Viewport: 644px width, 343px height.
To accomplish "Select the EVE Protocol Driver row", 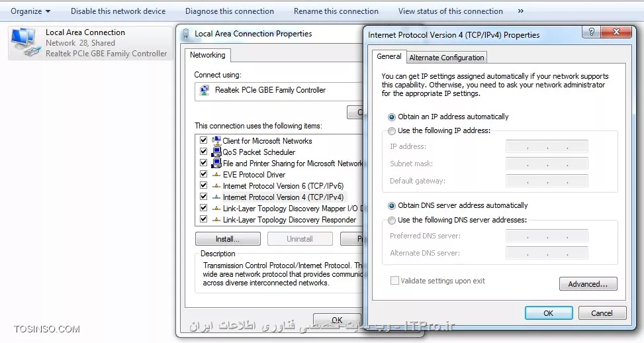I will click(279, 175).
